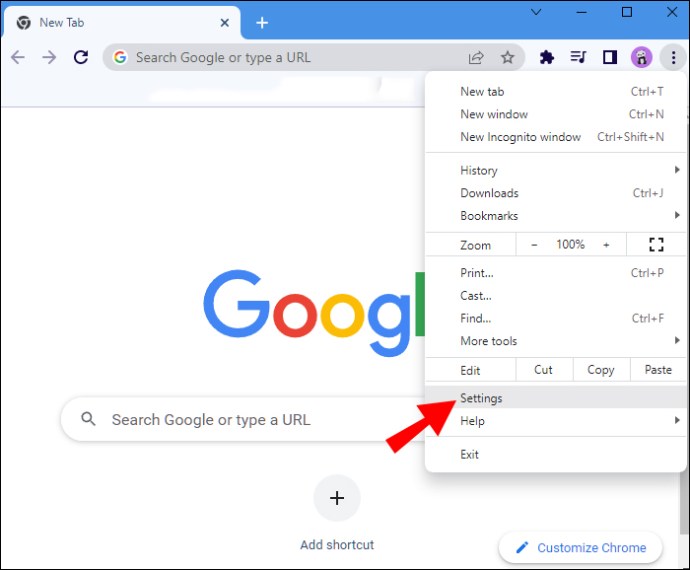The image size is (690, 570).
Task: Choose Exit to quit Chrome
Action: (x=555, y=454)
